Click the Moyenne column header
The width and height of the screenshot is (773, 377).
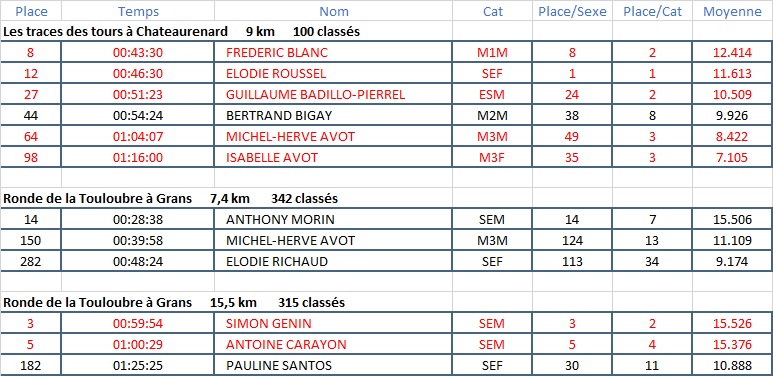point(732,11)
